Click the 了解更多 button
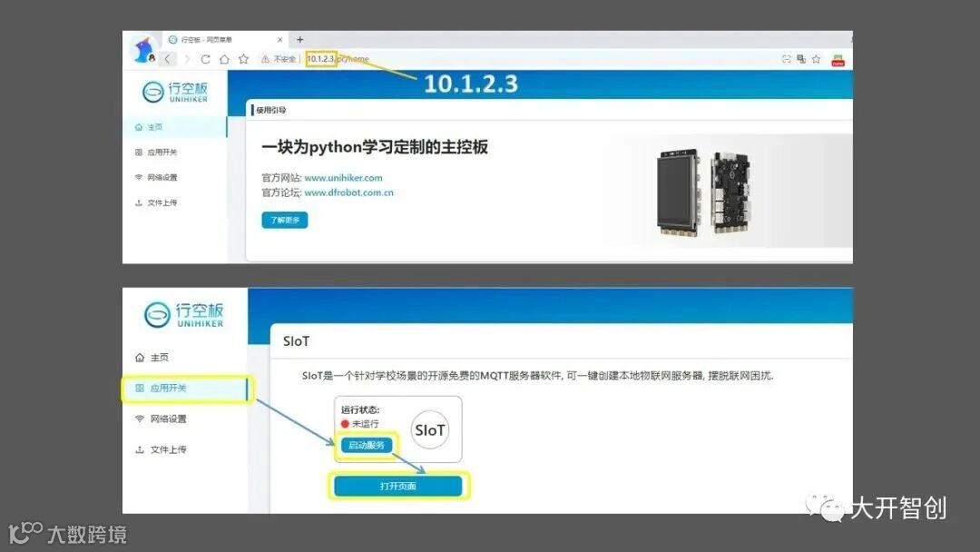The image size is (980, 552). 284,220
